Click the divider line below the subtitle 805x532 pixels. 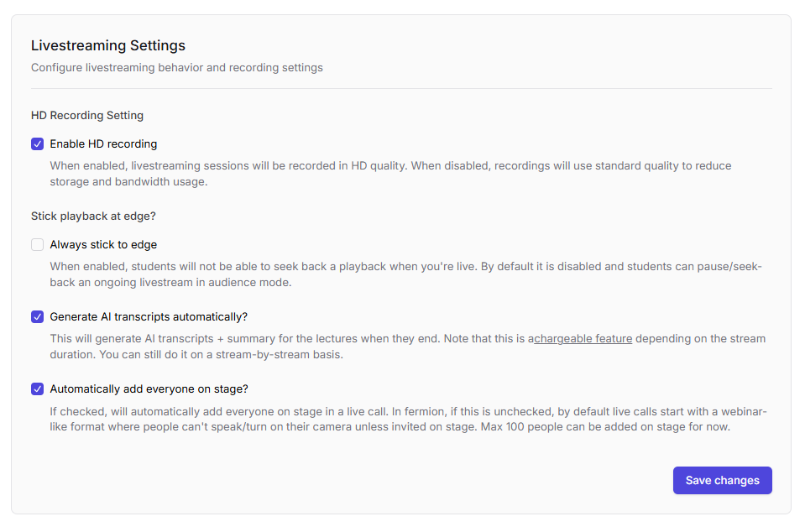[401, 88]
